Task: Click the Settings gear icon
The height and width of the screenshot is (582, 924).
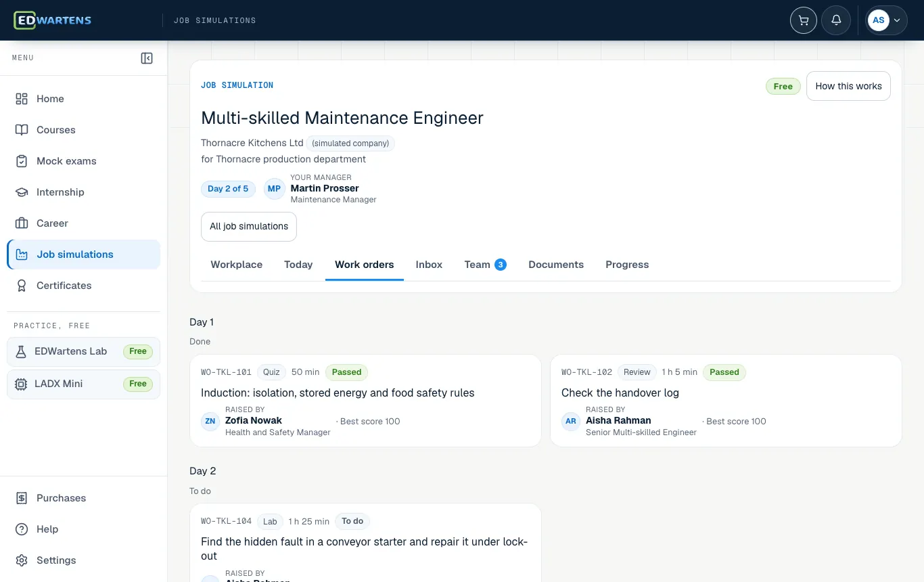Action: (x=22, y=560)
